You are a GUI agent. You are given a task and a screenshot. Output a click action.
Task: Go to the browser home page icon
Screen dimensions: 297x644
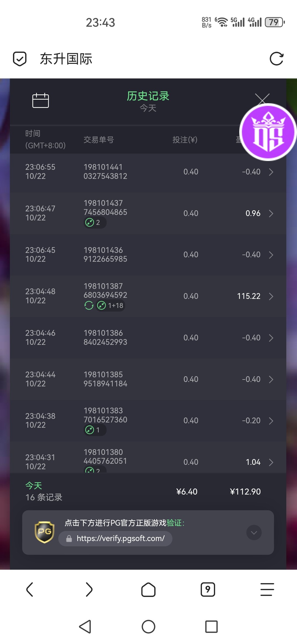(x=148, y=589)
